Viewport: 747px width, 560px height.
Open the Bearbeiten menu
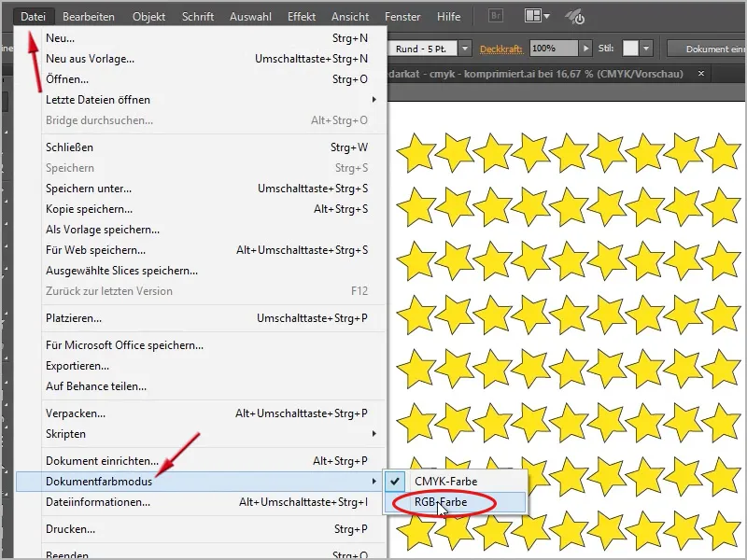click(x=89, y=17)
